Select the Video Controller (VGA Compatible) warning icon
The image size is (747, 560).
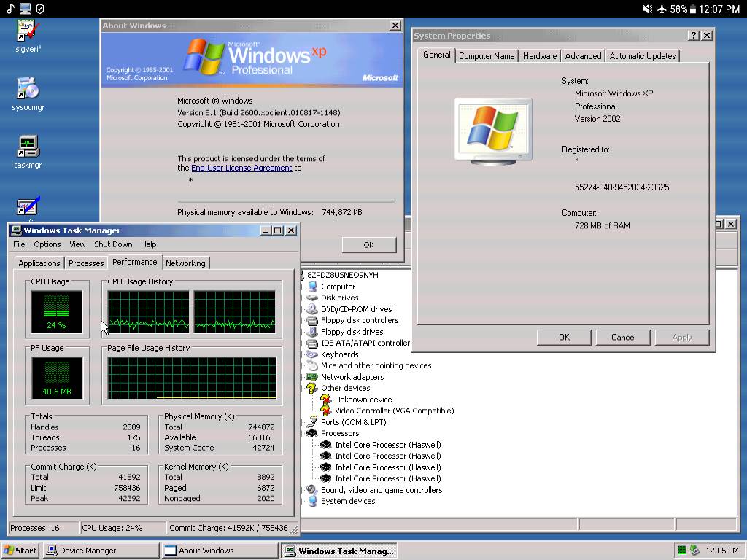pos(326,411)
